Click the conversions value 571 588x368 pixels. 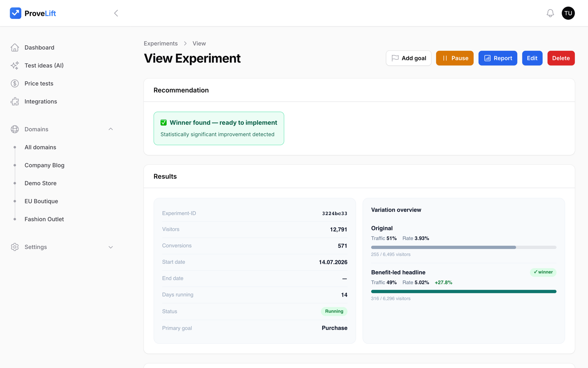coord(343,246)
